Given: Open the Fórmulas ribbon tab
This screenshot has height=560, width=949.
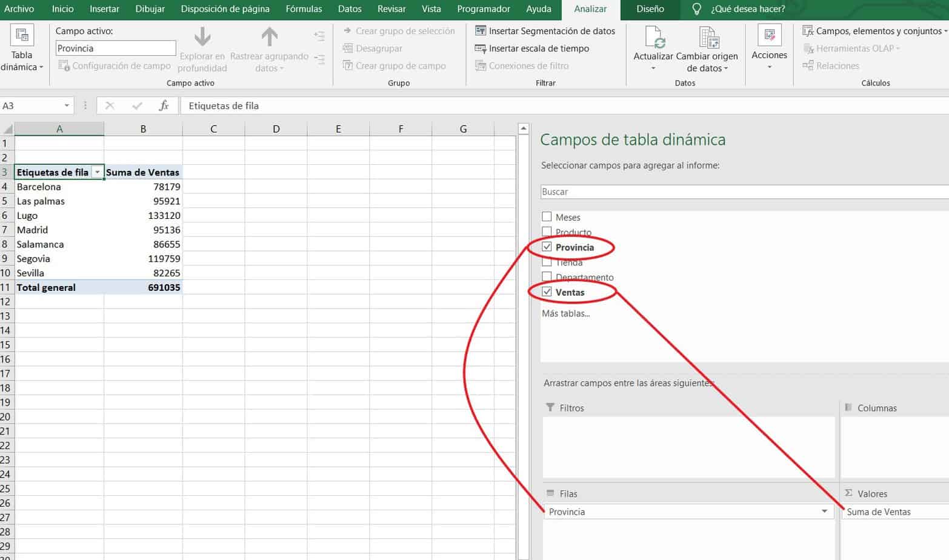Looking at the screenshot, I should 304,9.
